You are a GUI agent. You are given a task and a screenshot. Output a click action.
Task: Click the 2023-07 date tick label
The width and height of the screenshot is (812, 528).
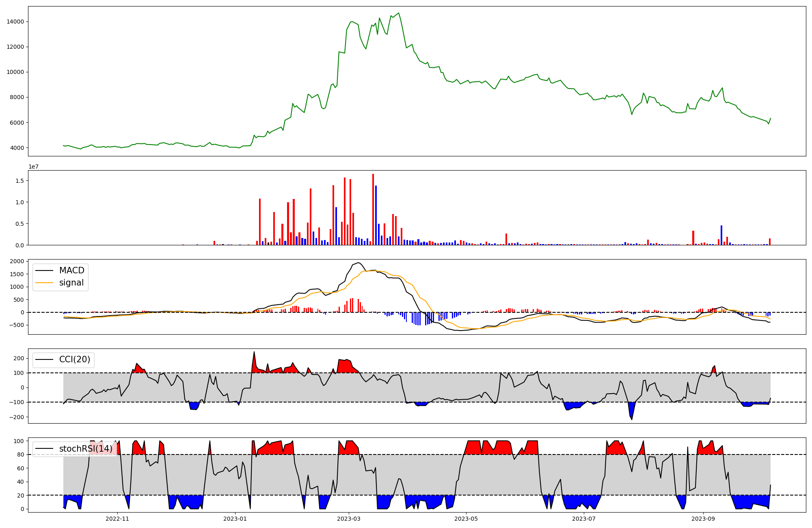point(584,519)
